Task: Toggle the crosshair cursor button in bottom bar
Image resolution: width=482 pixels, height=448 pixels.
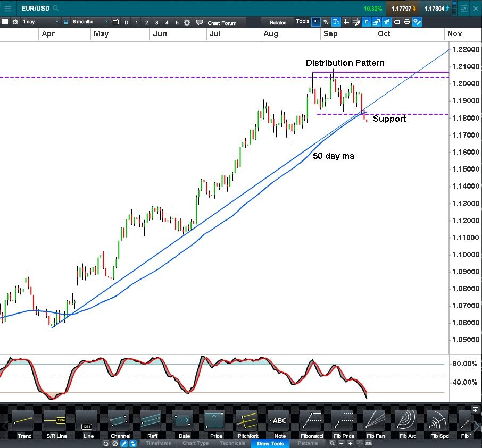Action: coord(359,443)
